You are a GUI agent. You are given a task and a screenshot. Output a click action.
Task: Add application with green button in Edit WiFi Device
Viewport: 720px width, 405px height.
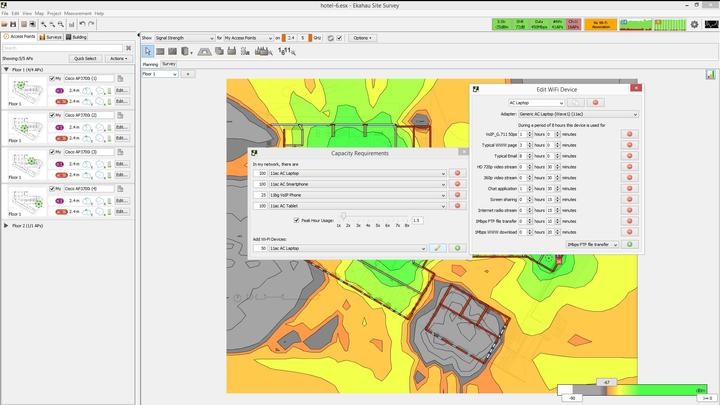pyautogui.click(x=630, y=244)
